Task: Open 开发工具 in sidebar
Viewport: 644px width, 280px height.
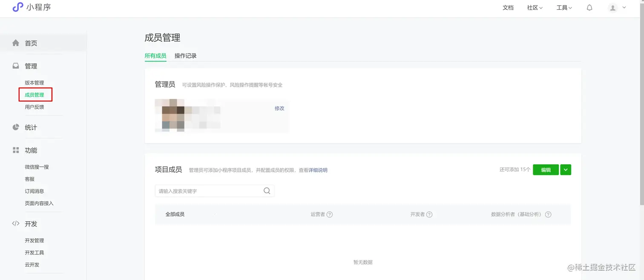Action: tap(34, 252)
